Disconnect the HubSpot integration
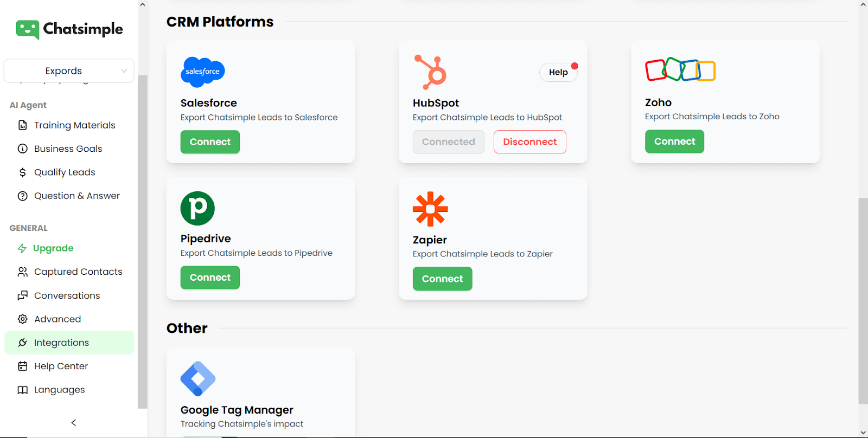 529,142
